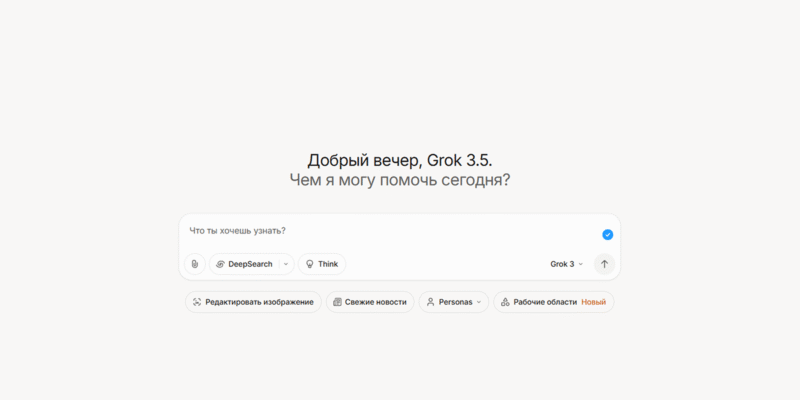Send message with the up arrow button
Screen dimensions: 800x400
tap(605, 264)
